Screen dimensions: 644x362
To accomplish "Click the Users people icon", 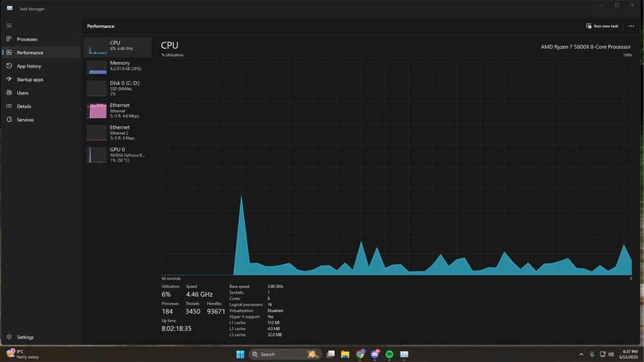I will point(9,93).
